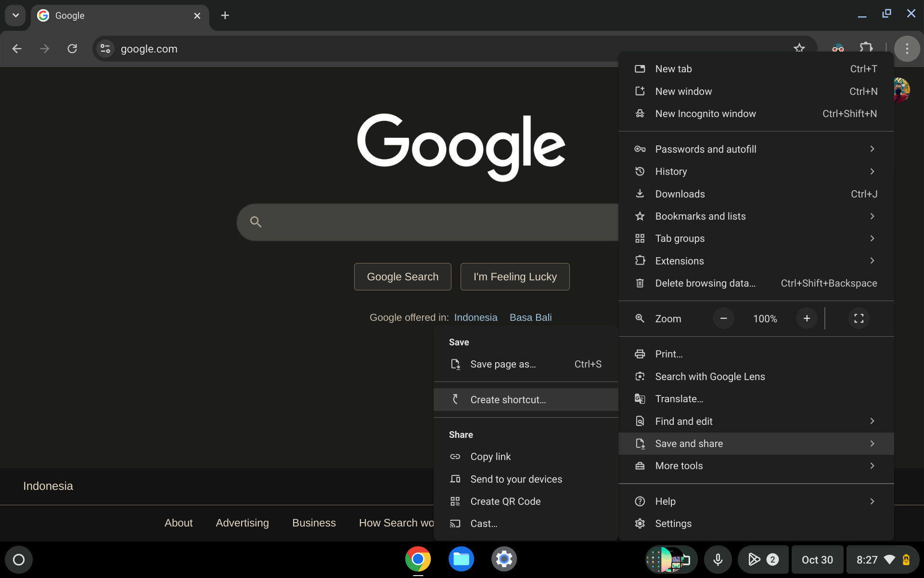924x578 pixels.
Task: Click Copy link in Share section
Action: point(526,457)
